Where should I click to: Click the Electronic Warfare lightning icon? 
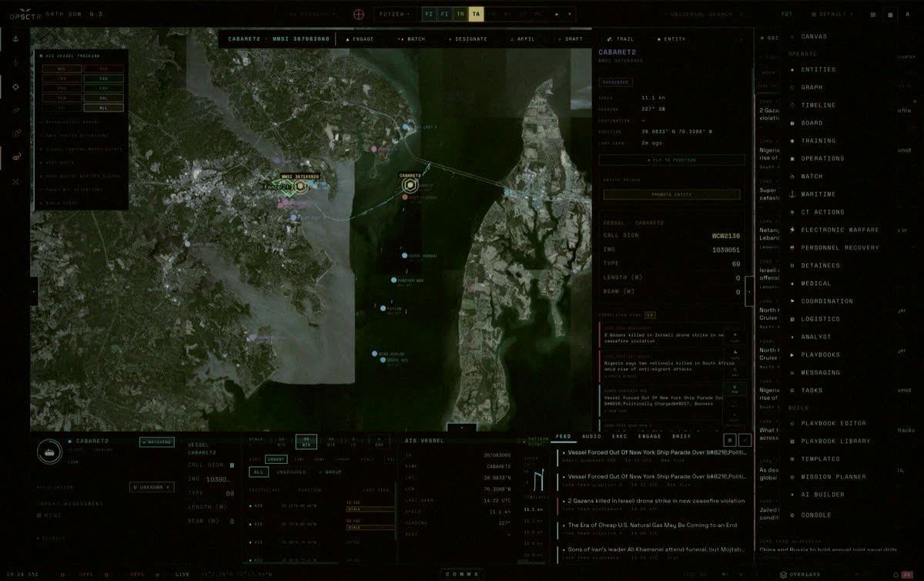[x=792, y=230]
